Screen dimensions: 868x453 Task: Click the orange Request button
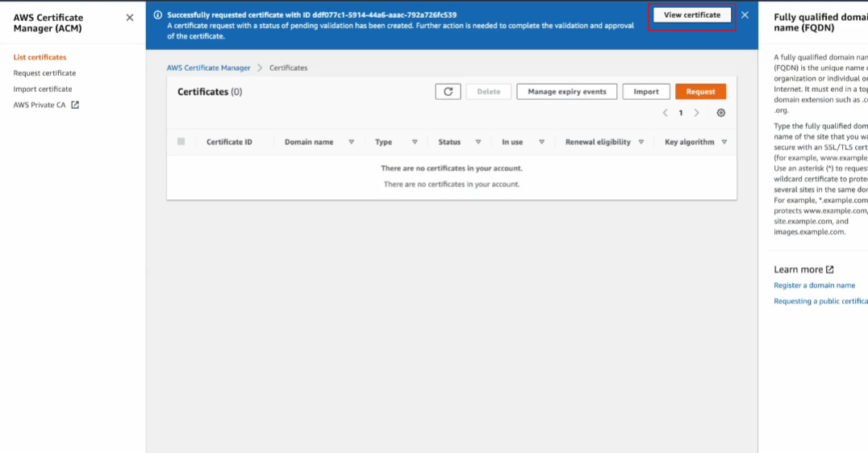pyautogui.click(x=700, y=92)
